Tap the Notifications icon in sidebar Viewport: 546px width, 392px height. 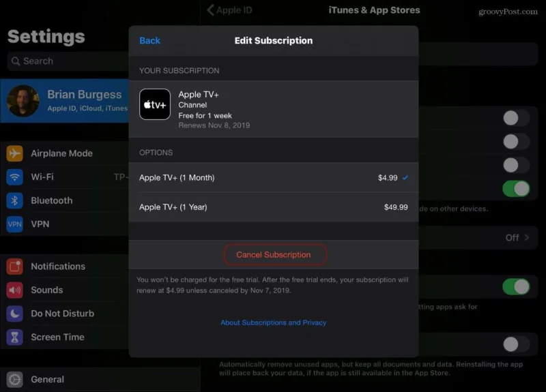tap(14, 267)
